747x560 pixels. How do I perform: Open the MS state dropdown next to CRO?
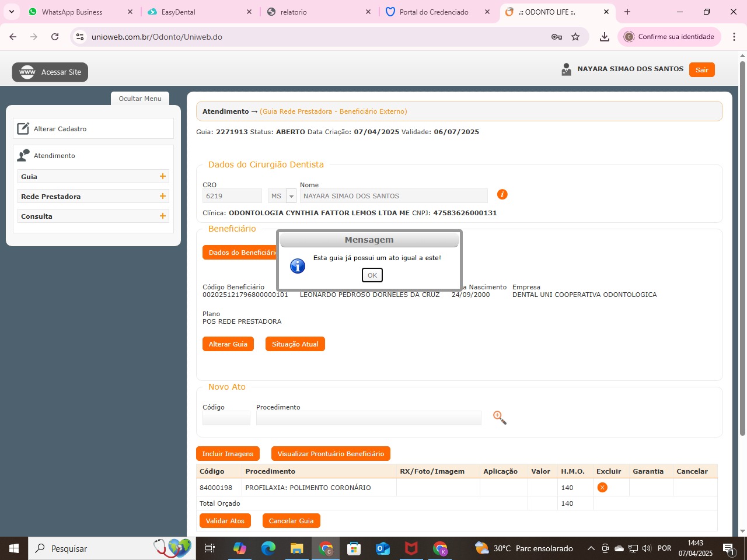point(291,196)
